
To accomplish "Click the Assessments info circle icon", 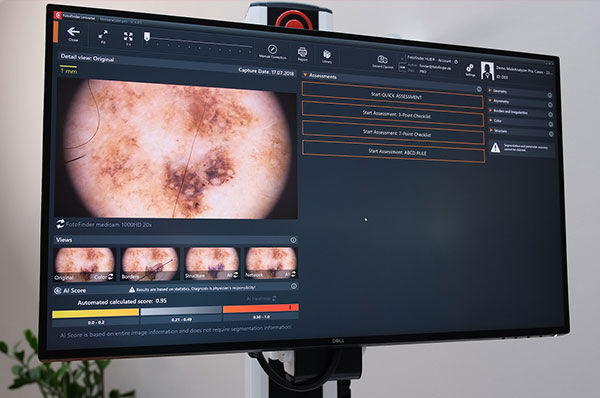I will point(479,89).
